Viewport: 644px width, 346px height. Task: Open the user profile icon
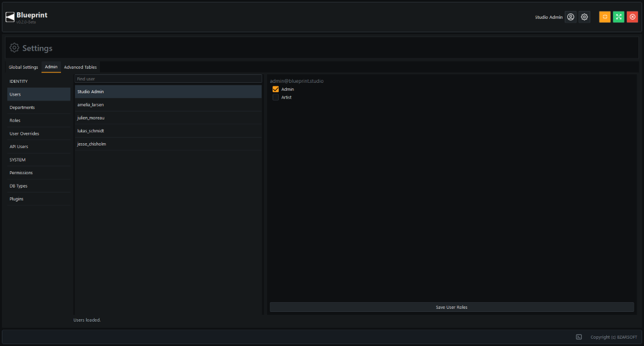click(570, 17)
